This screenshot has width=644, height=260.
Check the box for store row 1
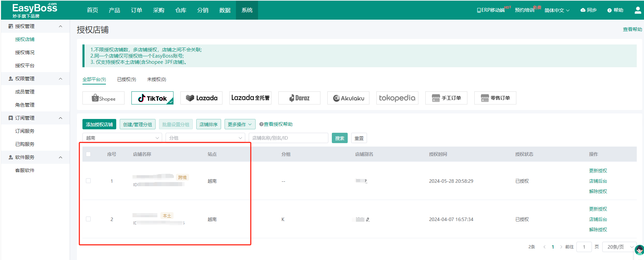pyautogui.click(x=88, y=181)
